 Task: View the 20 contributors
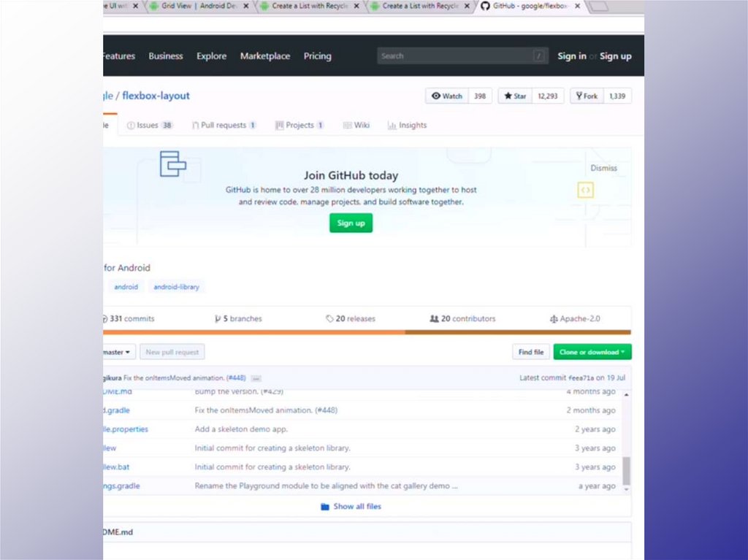tap(462, 318)
